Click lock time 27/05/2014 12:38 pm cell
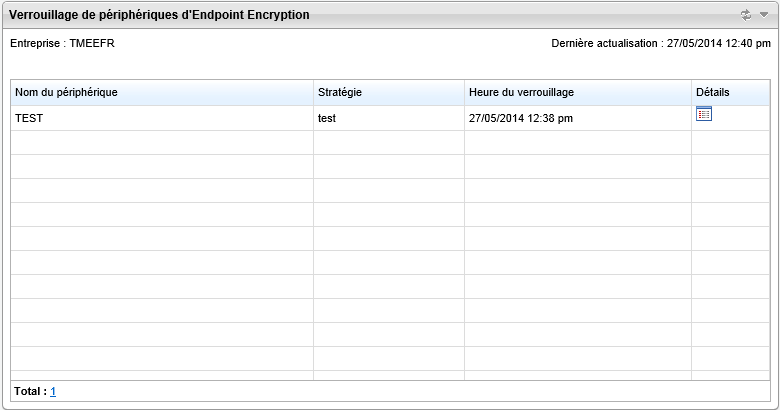The image size is (780, 410). tap(520, 118)
